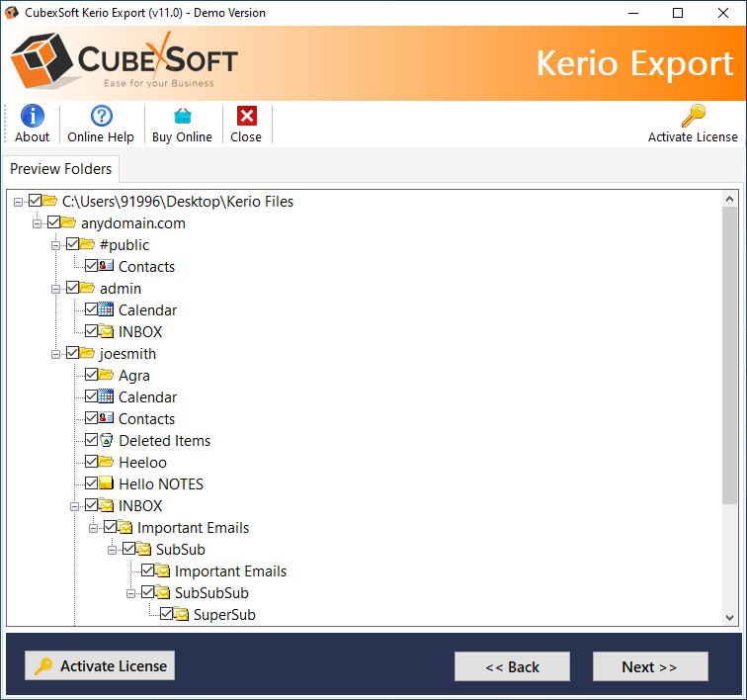Image resolution: width=747 pixels, height=700 pixels.
Task: Click the Heeloo folder icon
Action: coord(106,462)
